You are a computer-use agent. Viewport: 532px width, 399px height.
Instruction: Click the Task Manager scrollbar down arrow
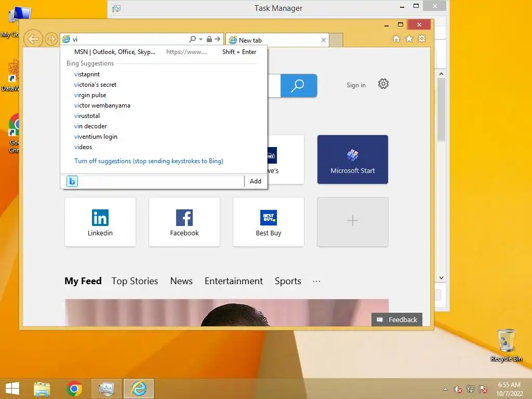pyautogui.click(x=441, y=278)
